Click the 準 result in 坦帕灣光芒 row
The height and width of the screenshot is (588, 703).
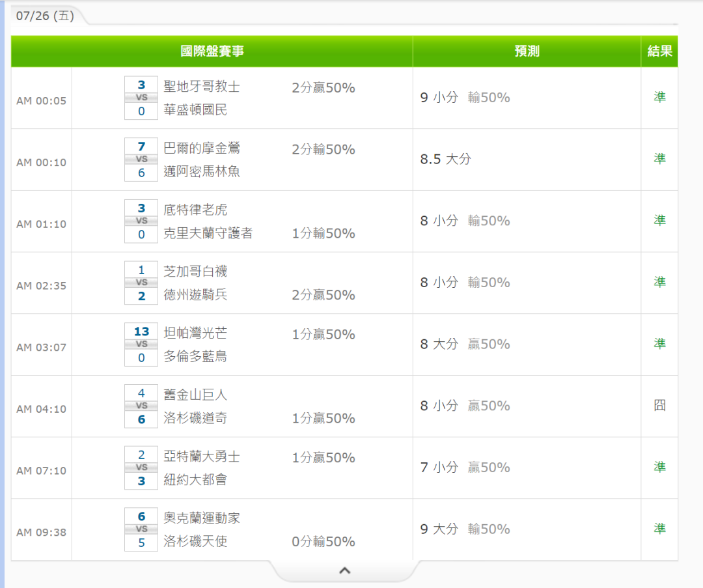659,344
